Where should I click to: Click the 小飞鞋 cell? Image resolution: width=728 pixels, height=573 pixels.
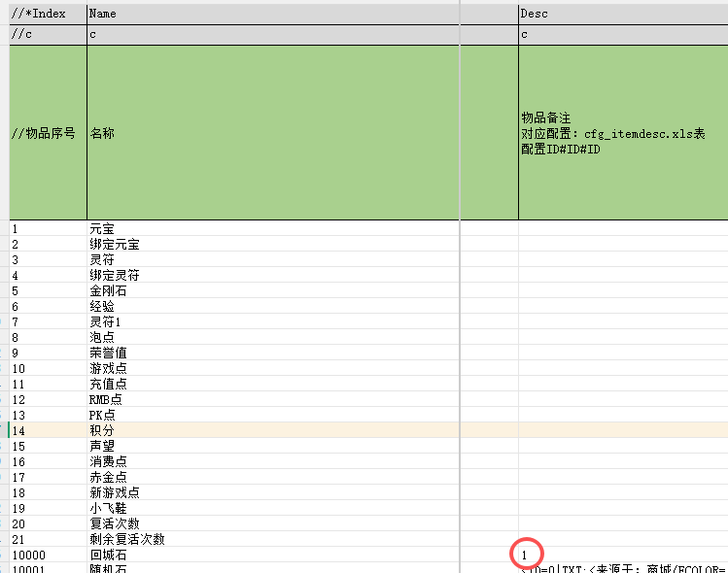pyautogui.click(x=107, y=508)
